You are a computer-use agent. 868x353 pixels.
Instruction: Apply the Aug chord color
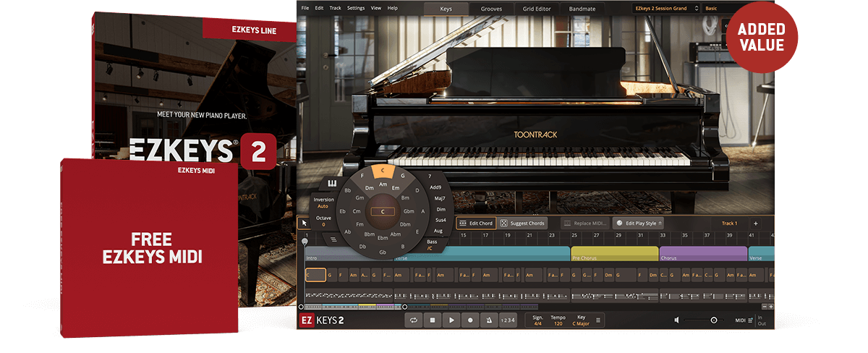point(438,231)
